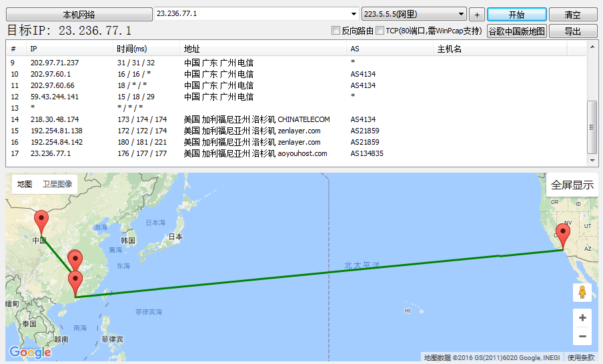The width and height of the screenshot is (603, 364).
Task: Switch to 卫星图像 satellite view
Action: click(57, 184)
